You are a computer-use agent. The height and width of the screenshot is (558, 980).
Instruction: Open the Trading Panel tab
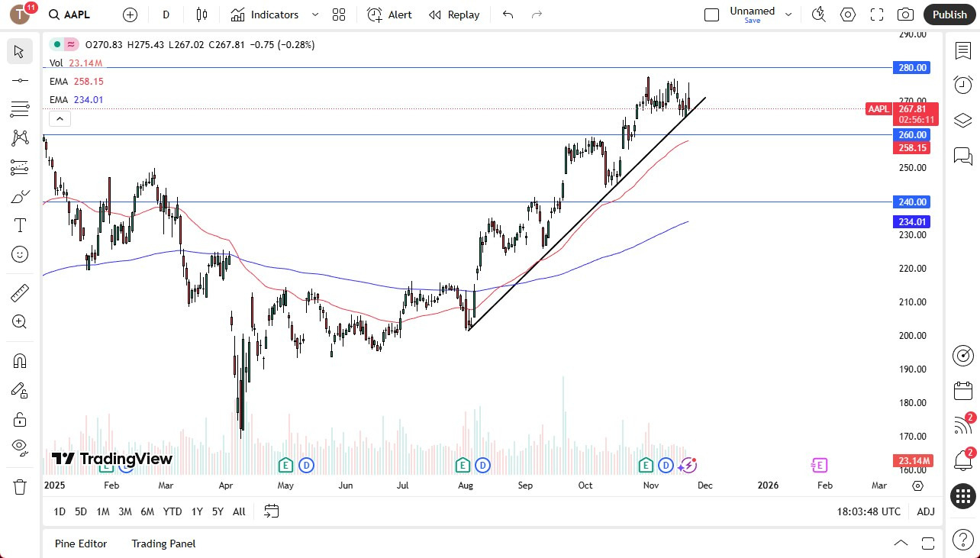[x=163, y=543]
